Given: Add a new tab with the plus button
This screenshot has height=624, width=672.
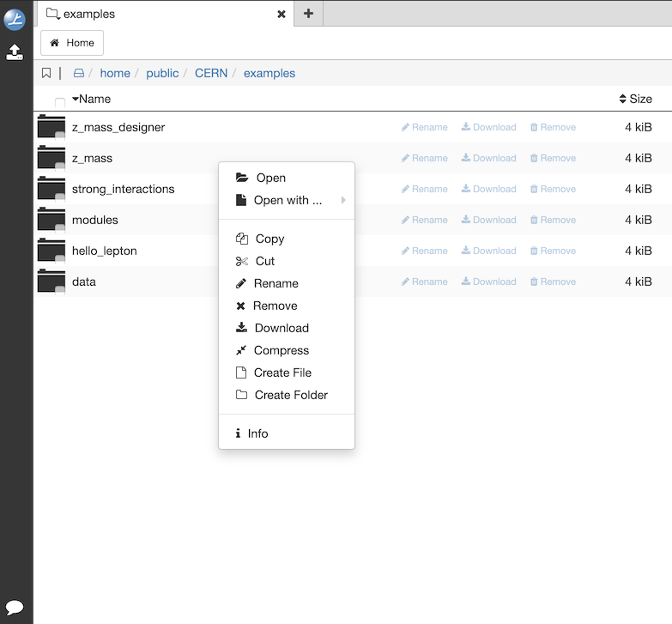Looking at the screenshot, I should (308, 13).
